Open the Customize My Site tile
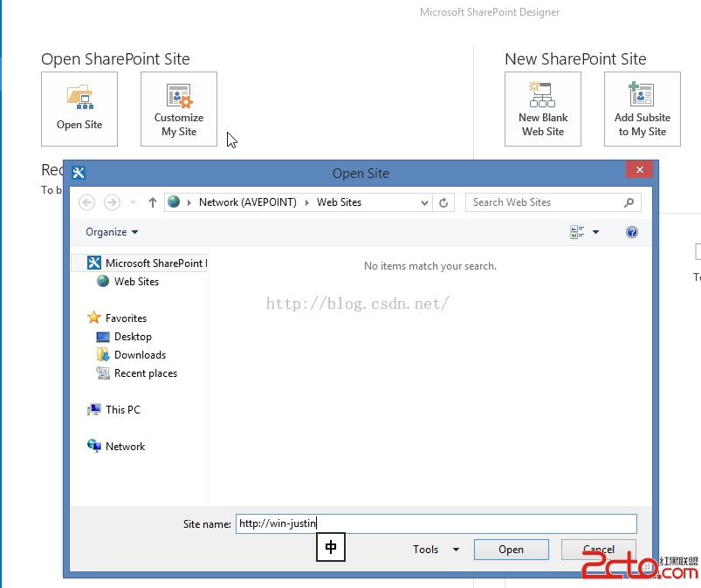This screenshot has height=588, width=701. (179, 109)
